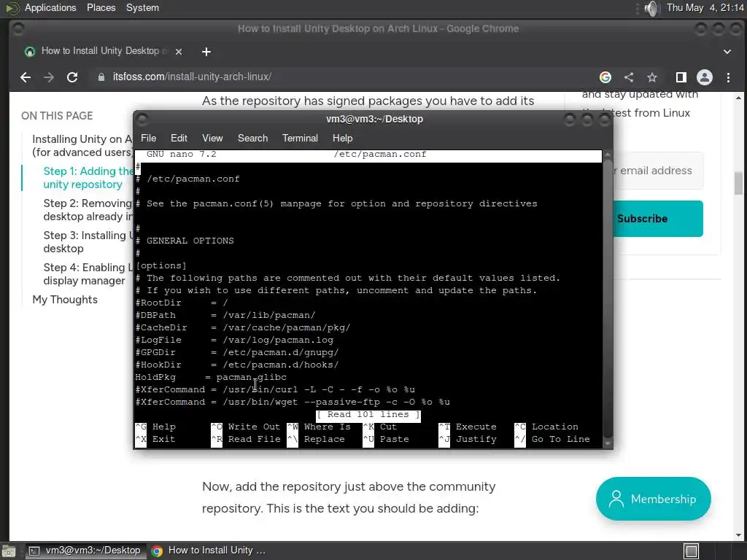This screenshot has height=560, width=747.
Task: Open the terminal Help menu
Action: pyautogui.click(x=342, y=138)
